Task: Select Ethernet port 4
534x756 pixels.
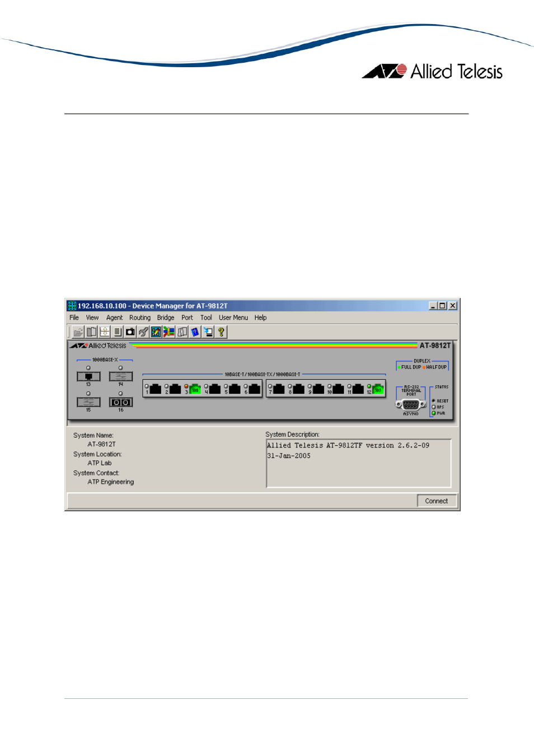Action: pyautogui.click(x=214, y=389)
